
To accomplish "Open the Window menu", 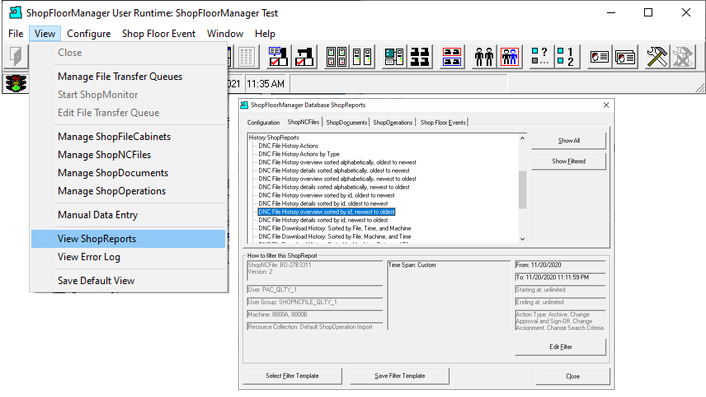I will tap(225, 34).
